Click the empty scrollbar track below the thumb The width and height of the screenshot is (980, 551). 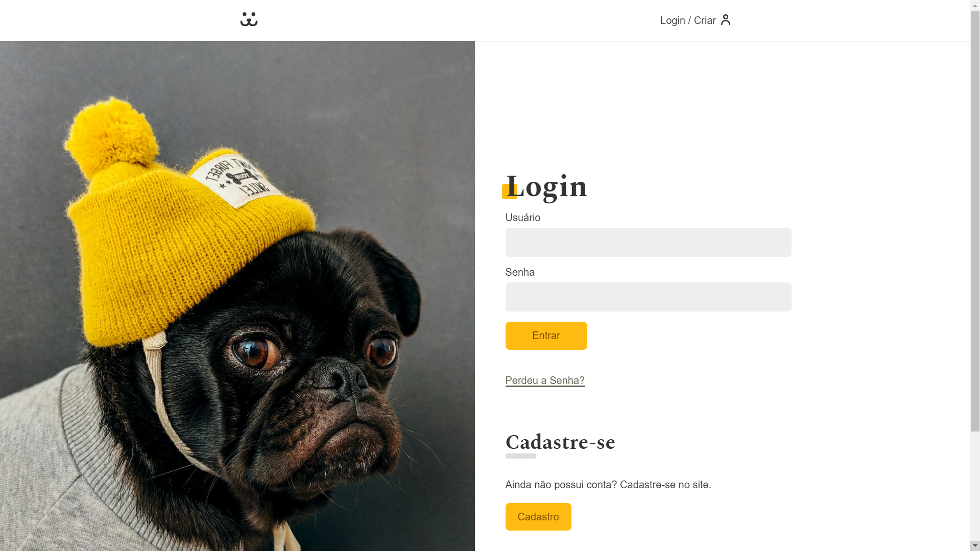coord(974,485)
